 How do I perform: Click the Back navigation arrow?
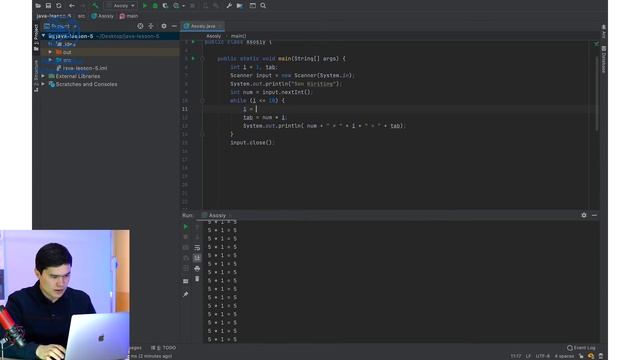72,6
